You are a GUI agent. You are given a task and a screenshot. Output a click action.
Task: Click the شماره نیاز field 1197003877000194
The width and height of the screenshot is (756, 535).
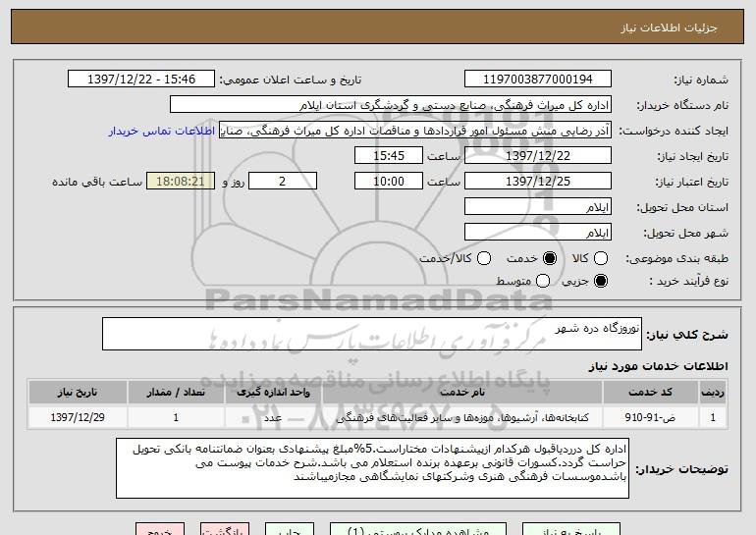pyautogui.click(x=538, y=80)
